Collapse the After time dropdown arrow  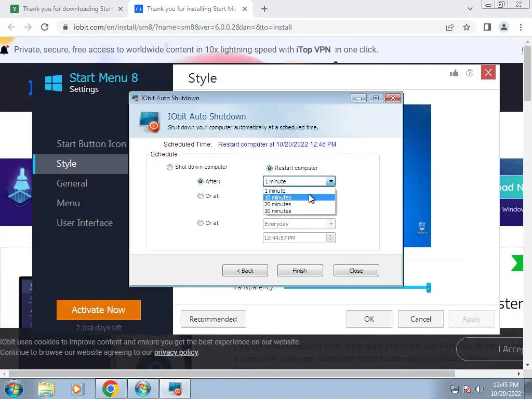click(331, 181)
